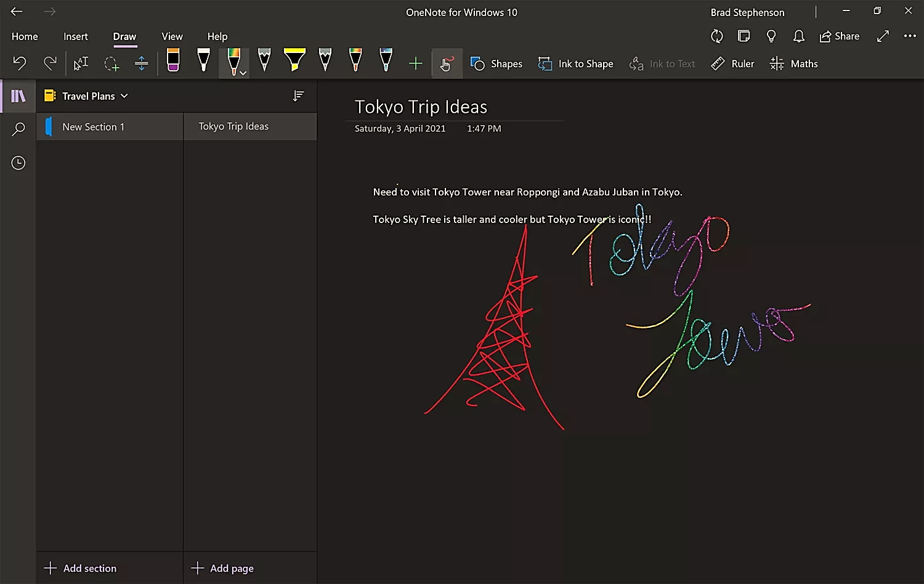Toggle the Ruler on the canvas
Image resolution: width=924 pixels, height=584 pixels.
pyautogui.click(x=732, y=63)
